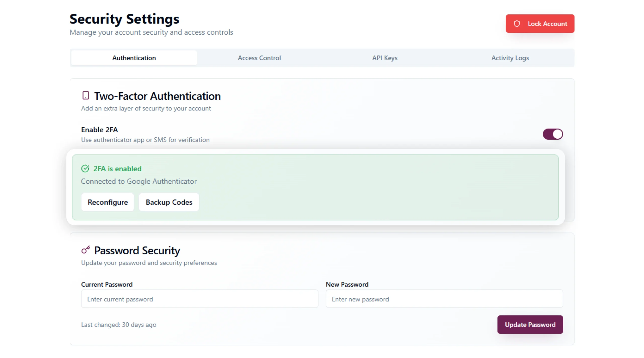Image resolution: width=644 pixels, height=358 pixels.
Task: Click the shield icon in Lock Account
Action: 517,24
